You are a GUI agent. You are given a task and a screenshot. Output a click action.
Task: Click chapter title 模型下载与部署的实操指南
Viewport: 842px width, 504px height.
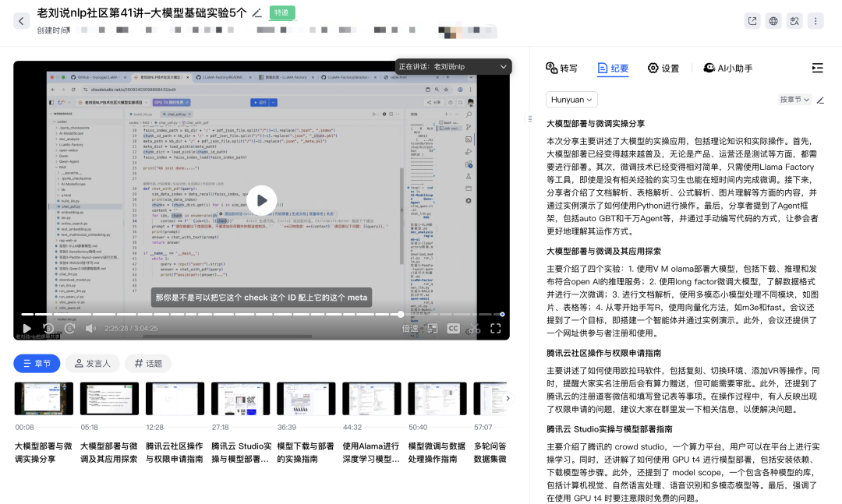(306, 453)
